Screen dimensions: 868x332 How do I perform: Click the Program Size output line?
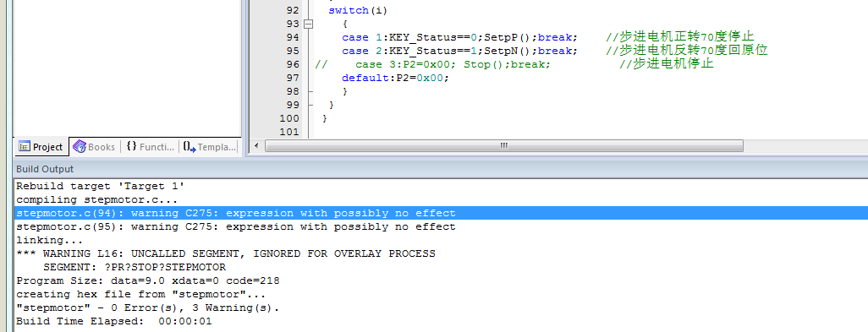148,280
